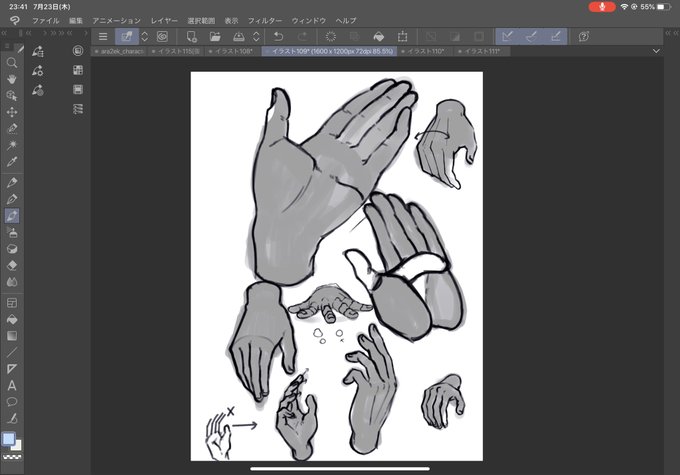Select the Blend tool
680x475 pixels.
[x=12, y=282]
